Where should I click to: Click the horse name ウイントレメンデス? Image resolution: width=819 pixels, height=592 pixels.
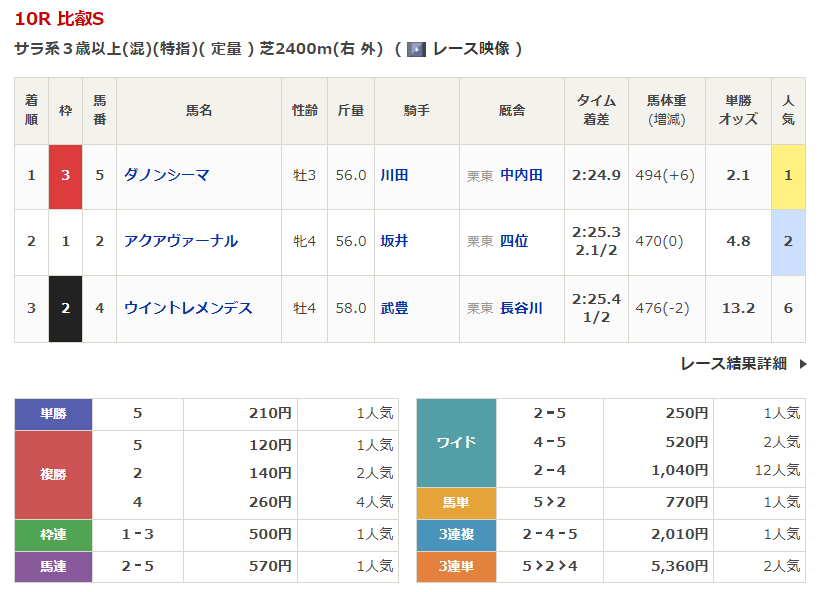(x=188, y=308)
